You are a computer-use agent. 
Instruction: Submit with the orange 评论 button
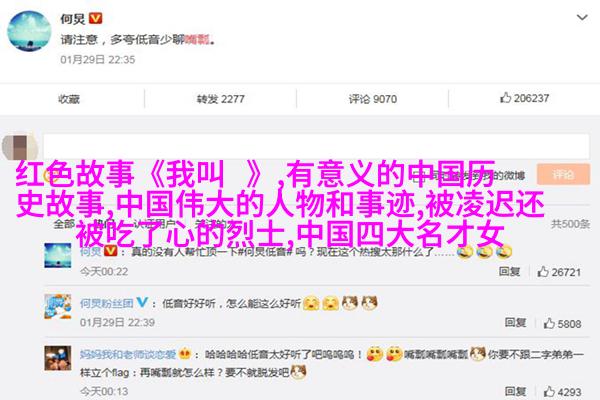[563, 175]
